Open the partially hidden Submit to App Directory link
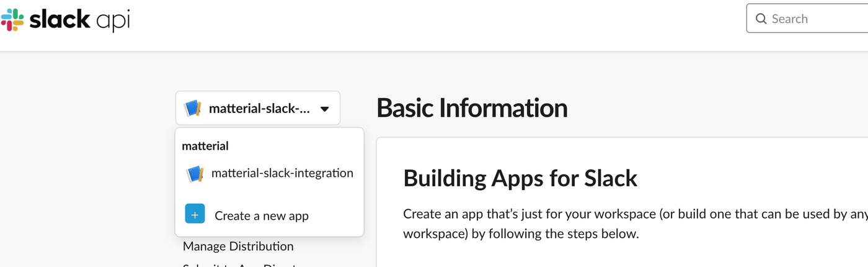This screenshot has height=267, width=868. (242, 265)
